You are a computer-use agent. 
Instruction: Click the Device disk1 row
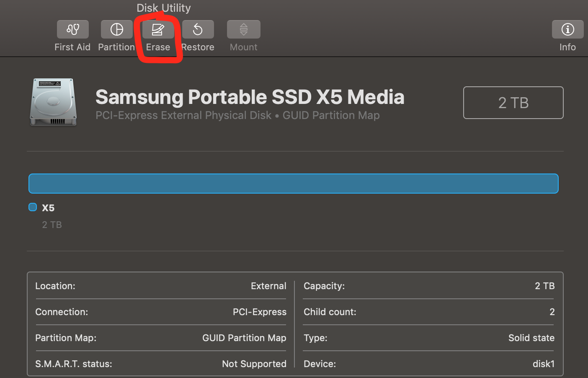pos(428,364)
